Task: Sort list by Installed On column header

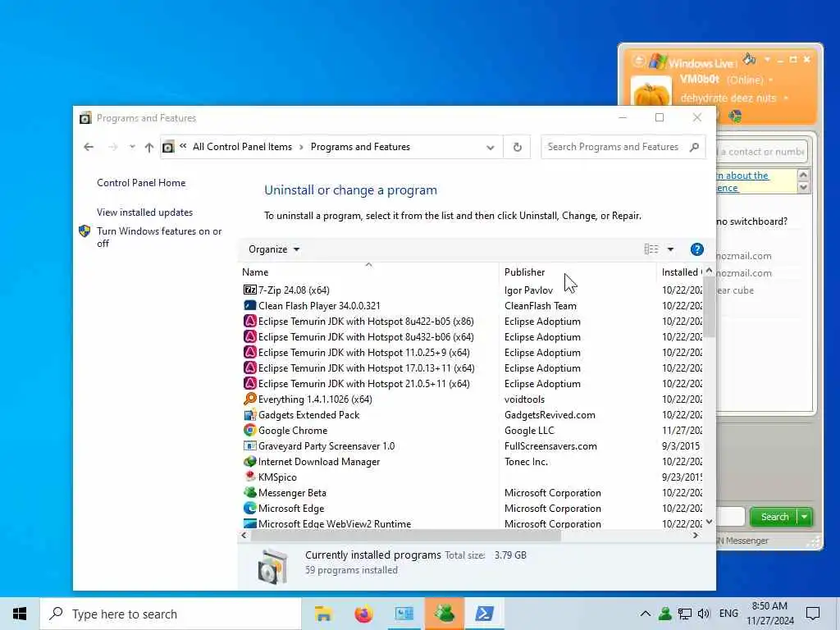Action: [680, 272]
